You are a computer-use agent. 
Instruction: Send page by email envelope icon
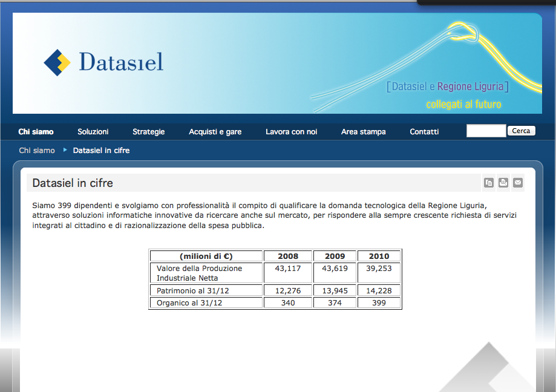point(518,183)
